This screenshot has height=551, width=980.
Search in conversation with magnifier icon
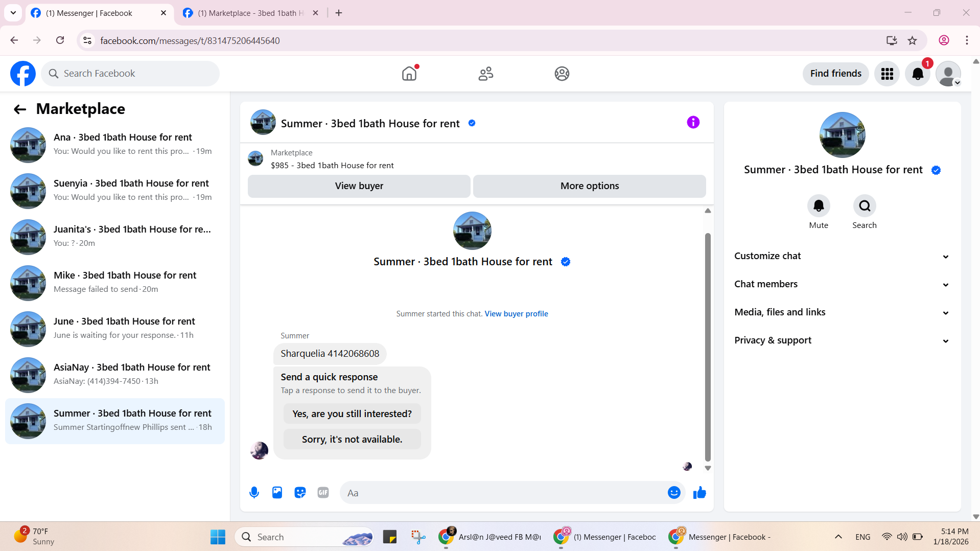coord(865,205)
